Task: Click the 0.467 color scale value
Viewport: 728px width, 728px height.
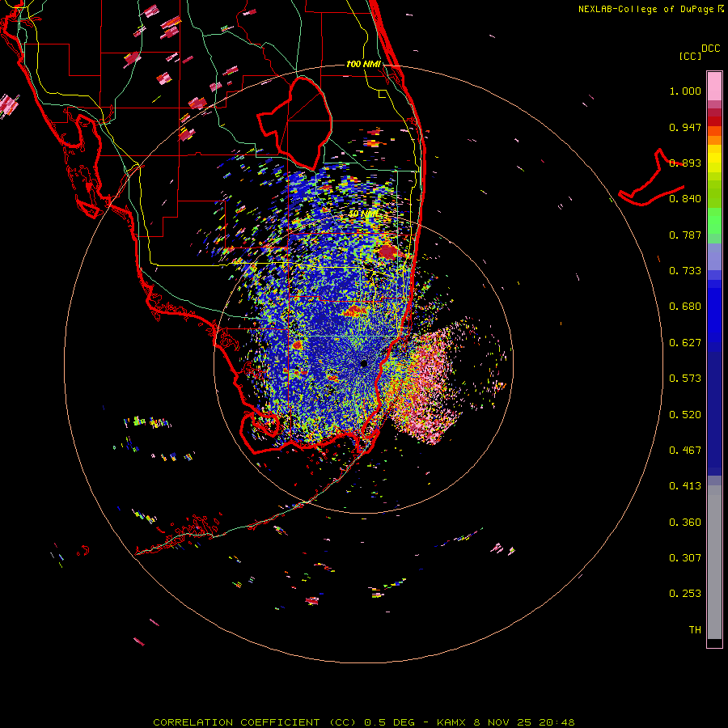Action: 685,451
